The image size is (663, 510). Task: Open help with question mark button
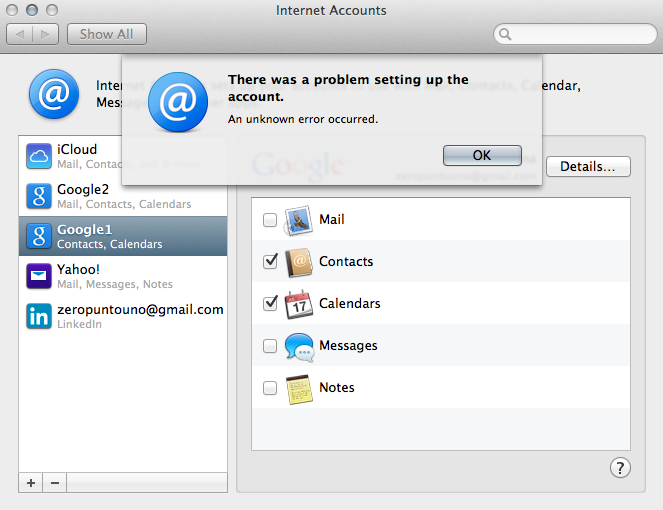tap(620, 468)
